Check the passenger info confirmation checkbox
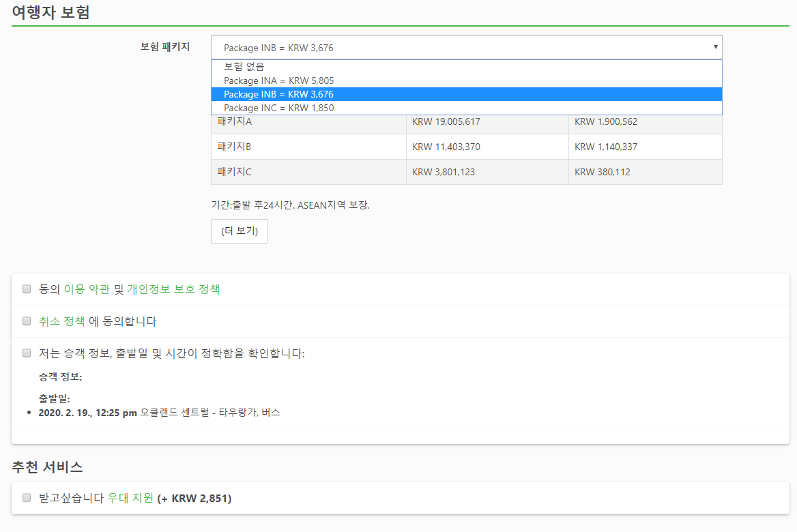This screenshot has width=797, height=532. tap(27, 353)
